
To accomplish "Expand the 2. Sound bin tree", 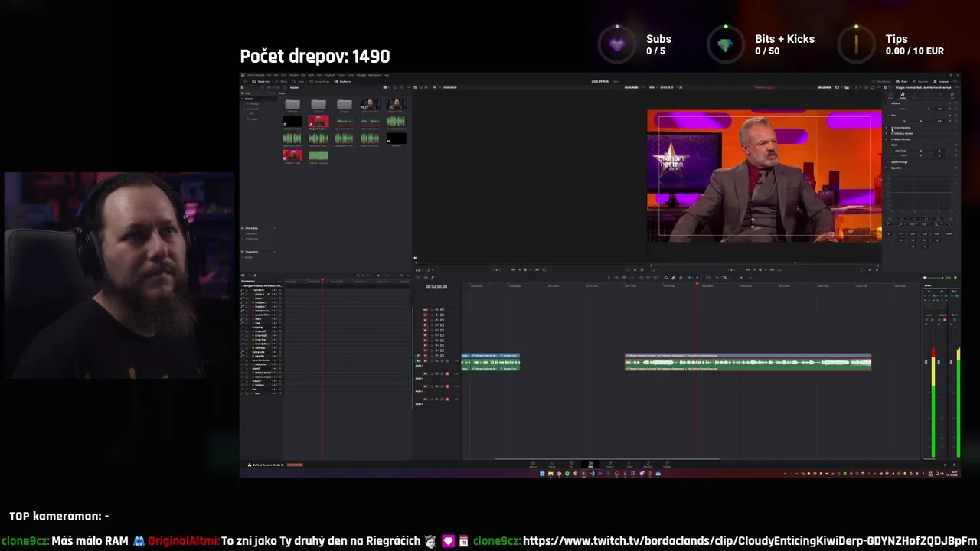I will pos(246,109).
